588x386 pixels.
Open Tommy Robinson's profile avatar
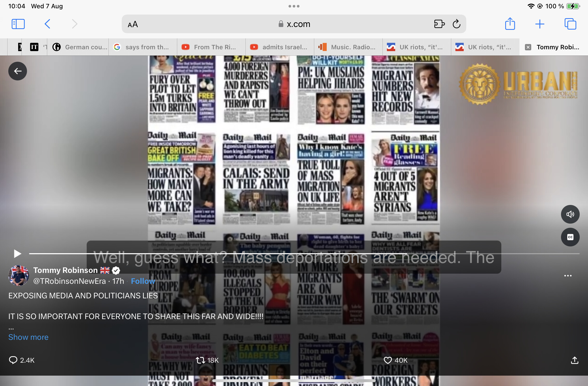click(19, 275)
